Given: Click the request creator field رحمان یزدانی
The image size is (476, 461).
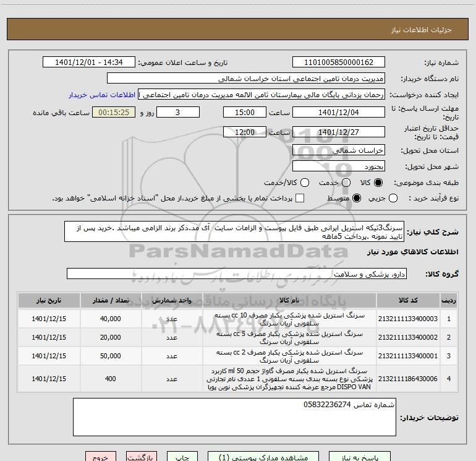Looking at the screenshot, I should click(261, 95).
